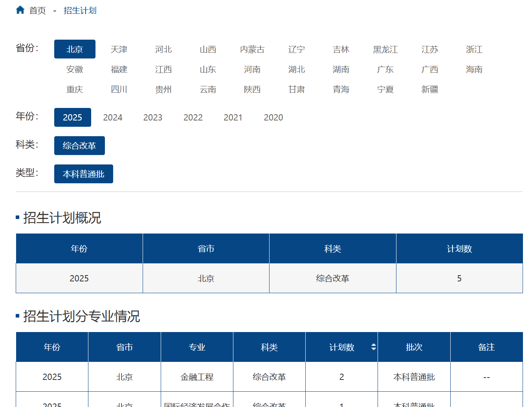Select the 2020 year option

point(273,117)
